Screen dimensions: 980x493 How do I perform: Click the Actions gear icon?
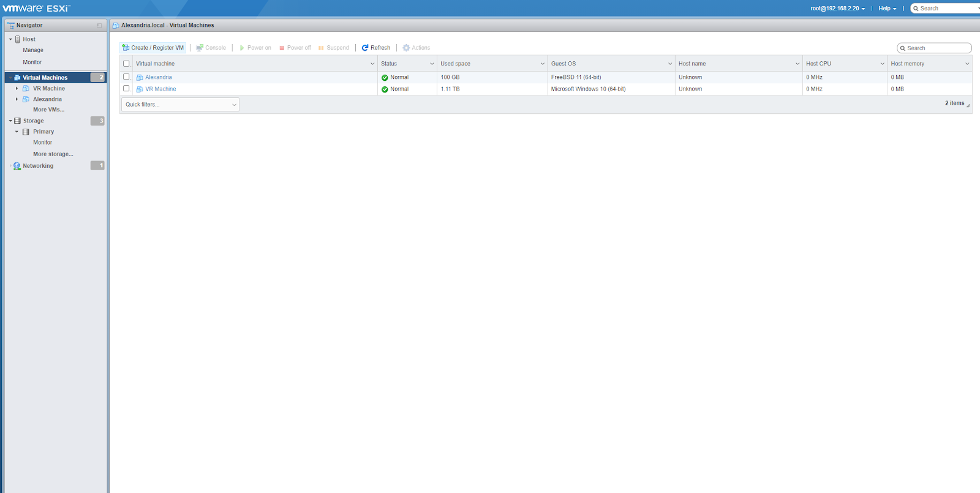point(406,48)
